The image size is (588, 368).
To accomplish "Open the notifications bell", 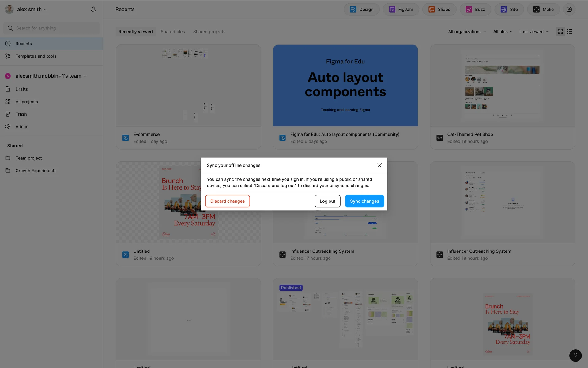I will pyautogui.click(x=93, y=10).
